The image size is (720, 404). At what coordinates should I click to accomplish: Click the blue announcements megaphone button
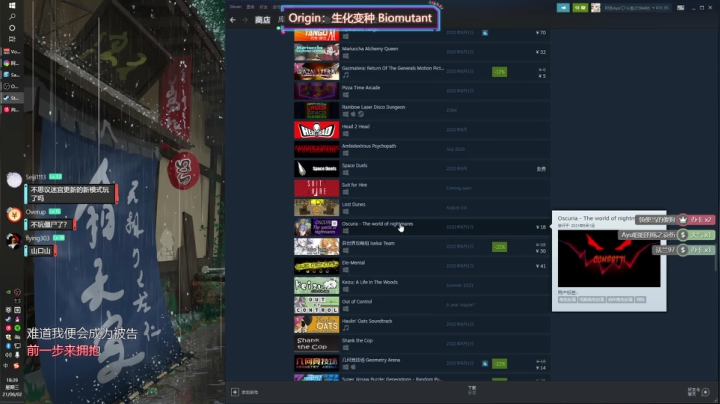click(x=563, y=8)
